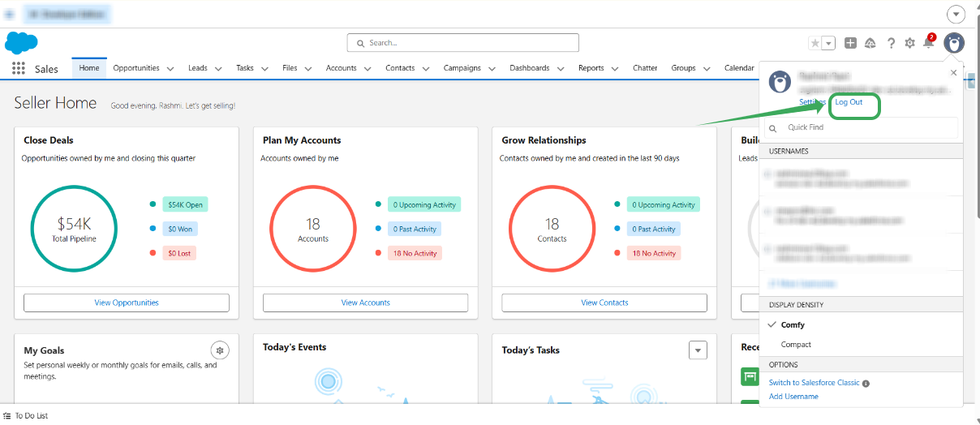The height and width of the screenshot is (425, 980).
Task: Click the info icon beside Switch to Salesforce Classic
Action: click(866, 384)
